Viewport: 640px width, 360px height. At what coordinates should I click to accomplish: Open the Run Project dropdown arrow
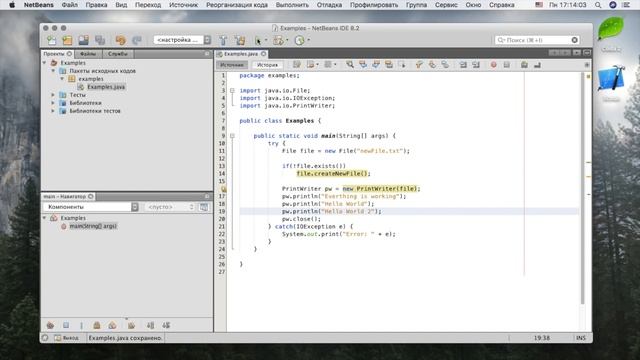coord(266,40)
